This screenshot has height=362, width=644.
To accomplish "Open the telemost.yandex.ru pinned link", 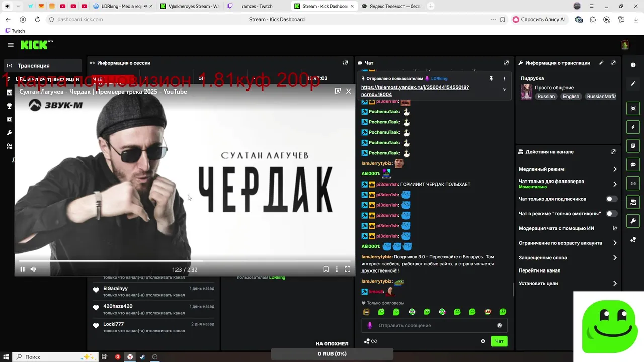I will pyautogui.click(x=415, y=91).
